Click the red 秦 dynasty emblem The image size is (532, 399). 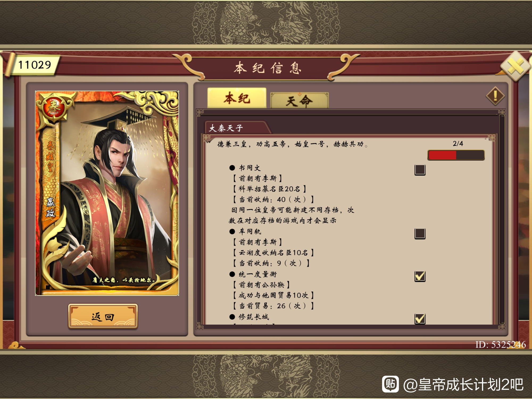54,108
